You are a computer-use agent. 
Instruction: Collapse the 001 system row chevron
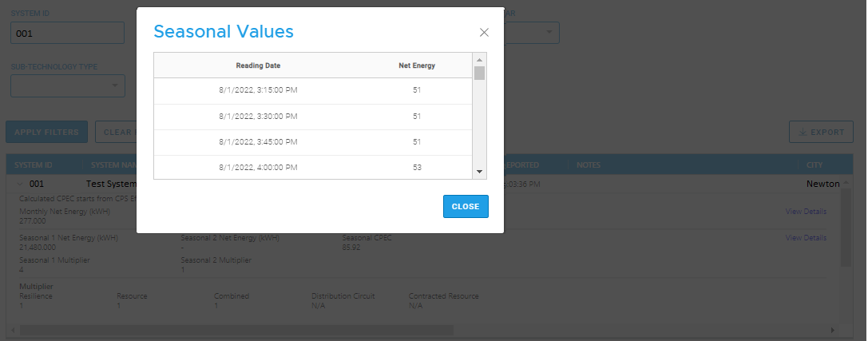18,184
